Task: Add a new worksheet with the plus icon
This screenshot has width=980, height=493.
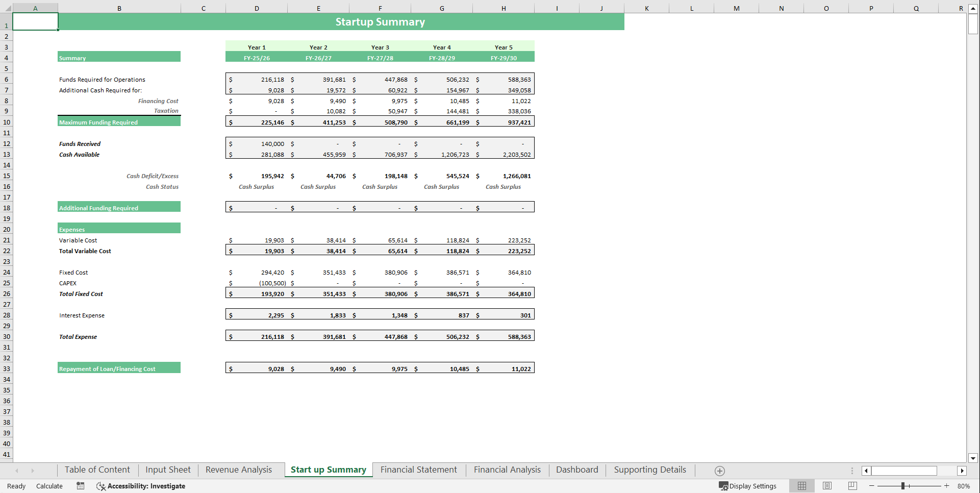Action: (x=720, y=470)
